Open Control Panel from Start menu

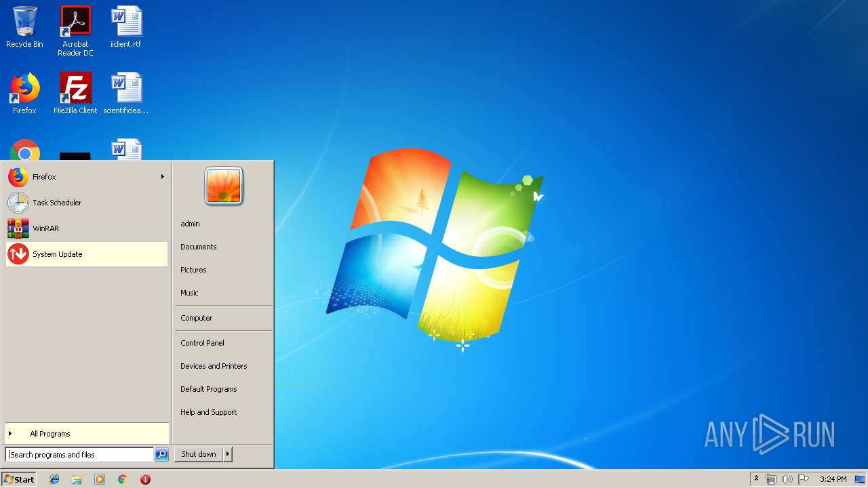pyautogui.click(x=202, y=343)
